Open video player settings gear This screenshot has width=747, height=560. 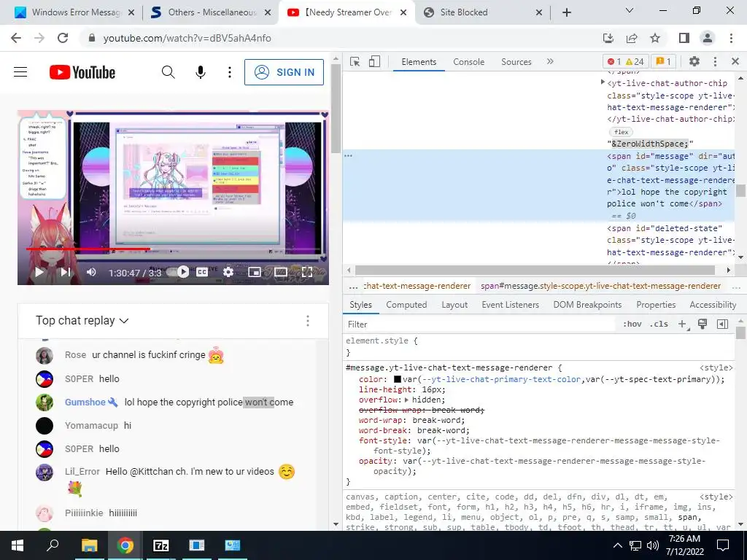228,272
